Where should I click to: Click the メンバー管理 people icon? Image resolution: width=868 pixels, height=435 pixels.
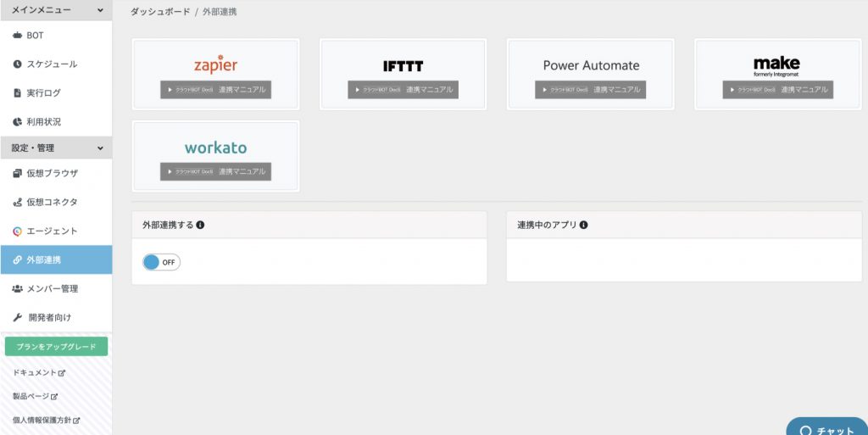17,289
